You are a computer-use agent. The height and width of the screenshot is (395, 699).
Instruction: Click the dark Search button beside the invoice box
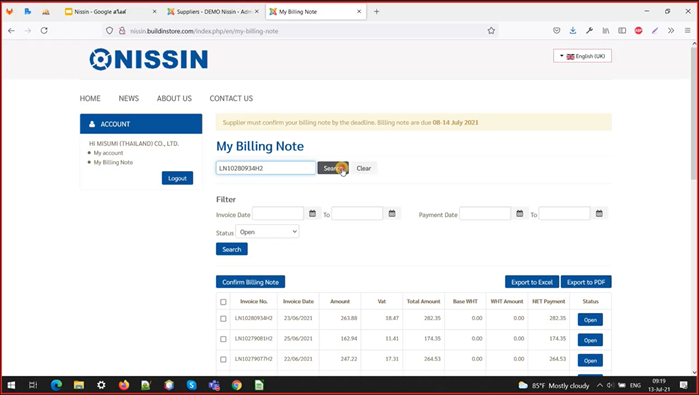click(333, 168)
